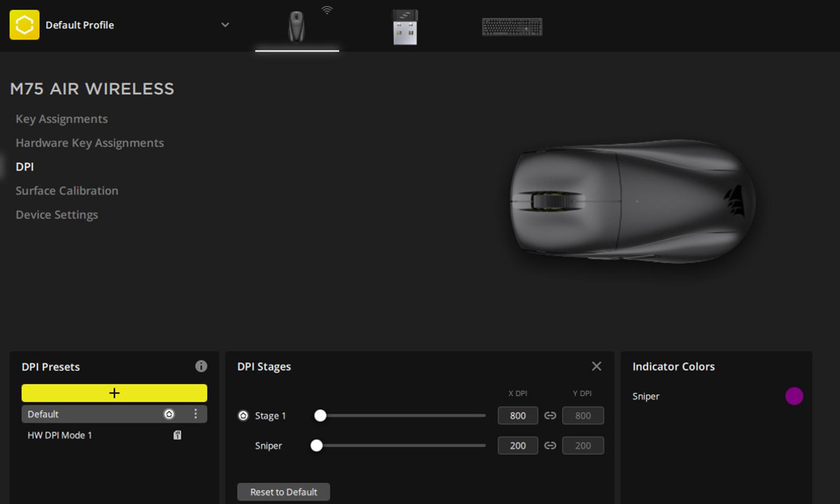840x504 pixels.
Task: Open the DPI section
Action: click(x=25, y=167)
